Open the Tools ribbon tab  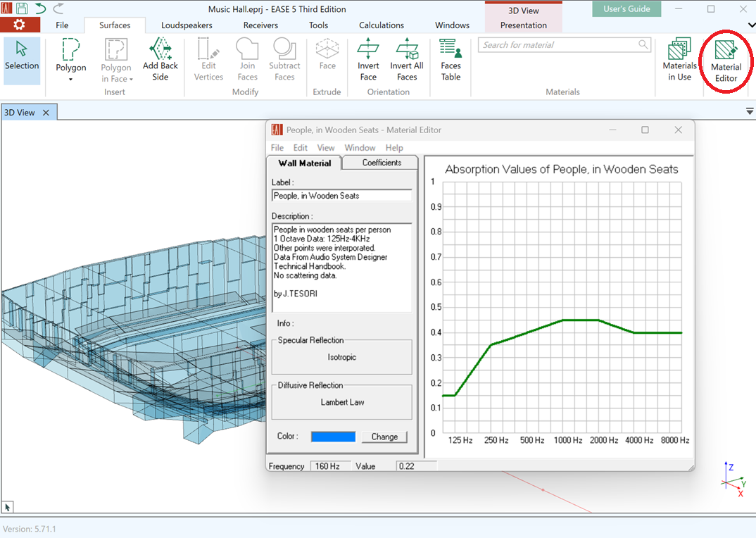[318, 25]
